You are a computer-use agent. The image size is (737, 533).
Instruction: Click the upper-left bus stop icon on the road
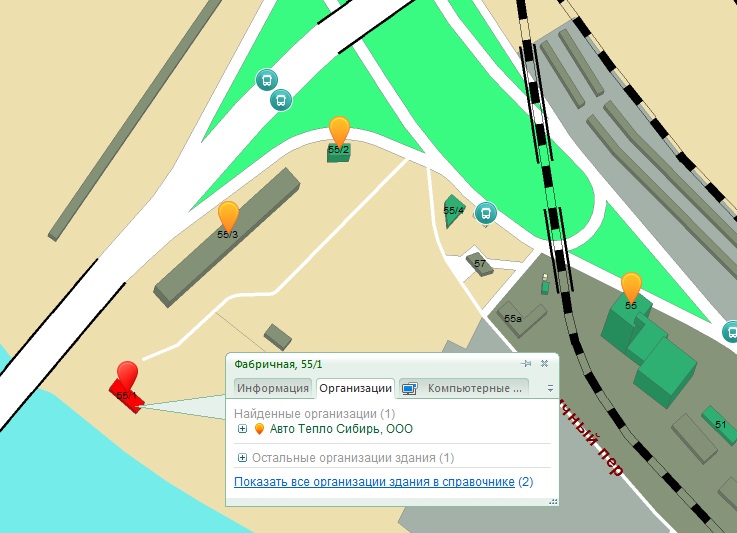[x=267, y=79]
